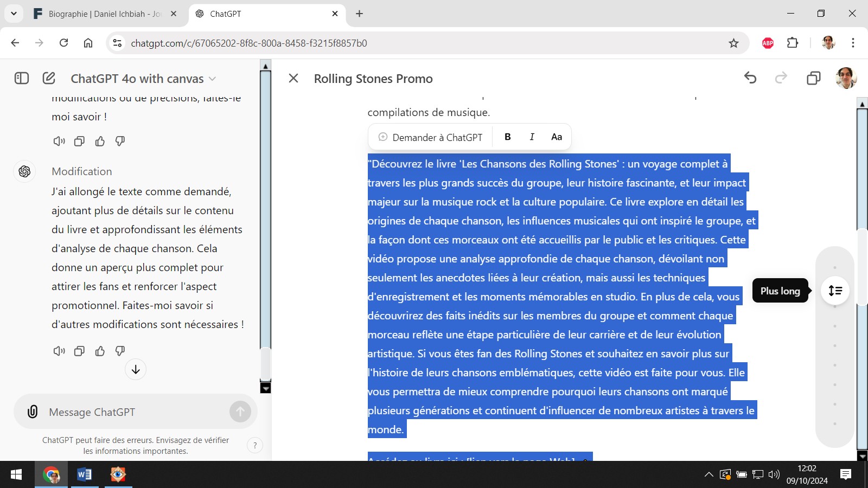Thumbs down the Modification message
The image size is (868, 488).
[x=120, y=351]
